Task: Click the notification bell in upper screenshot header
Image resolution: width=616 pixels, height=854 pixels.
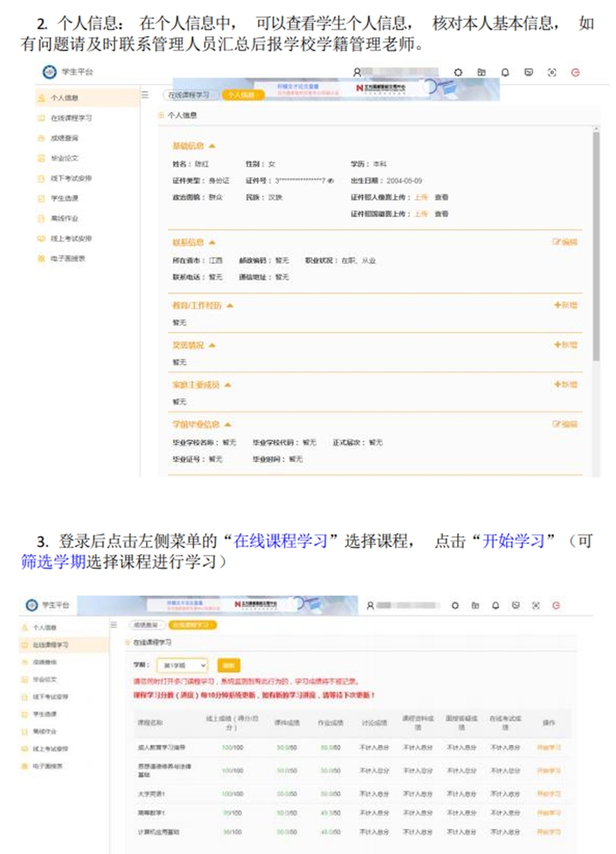Action: click(505, 73)
